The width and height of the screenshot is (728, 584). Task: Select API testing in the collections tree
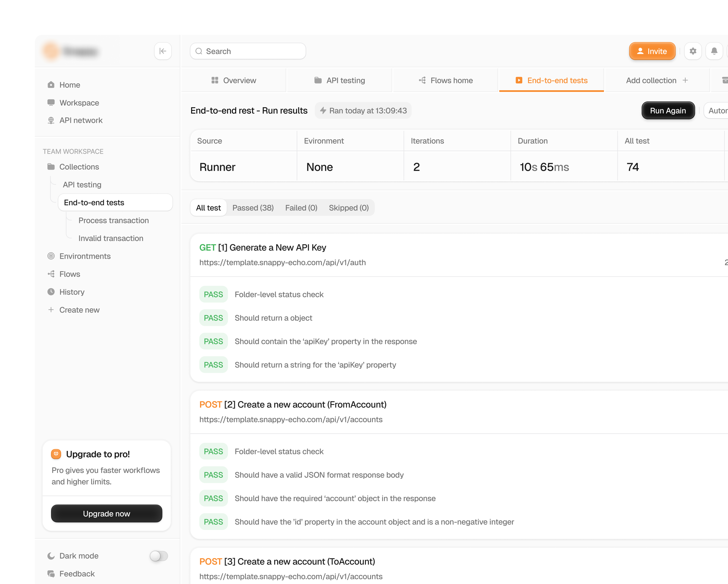82,184
